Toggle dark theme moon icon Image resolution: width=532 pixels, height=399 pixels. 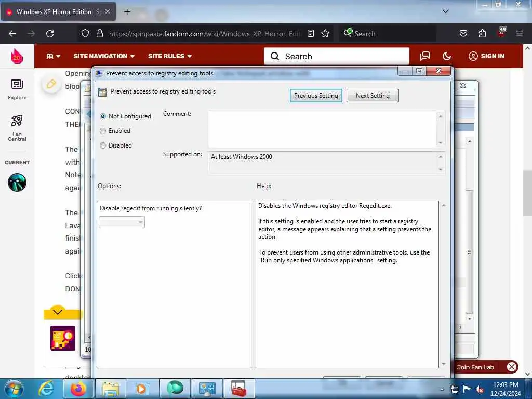click(x=447, y=56)
